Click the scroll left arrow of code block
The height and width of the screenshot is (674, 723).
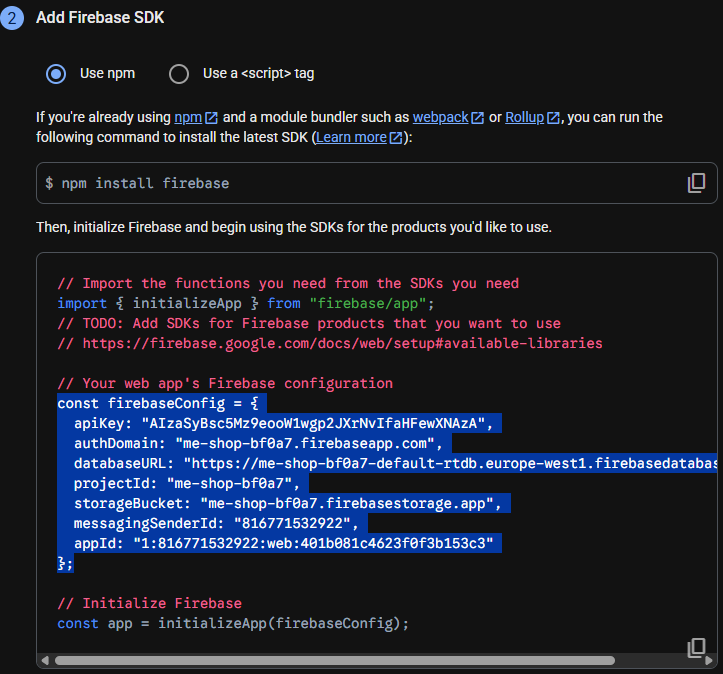[45, 661]
